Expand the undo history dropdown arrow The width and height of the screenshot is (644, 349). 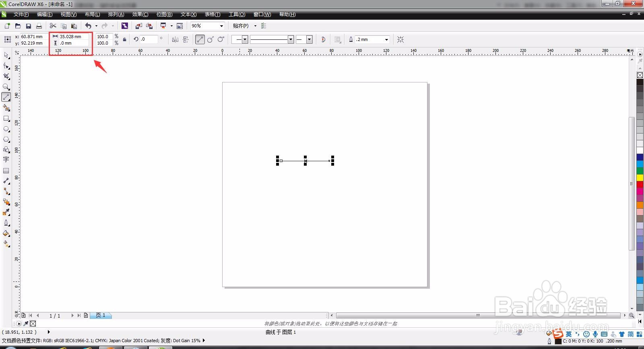point(96,26)
